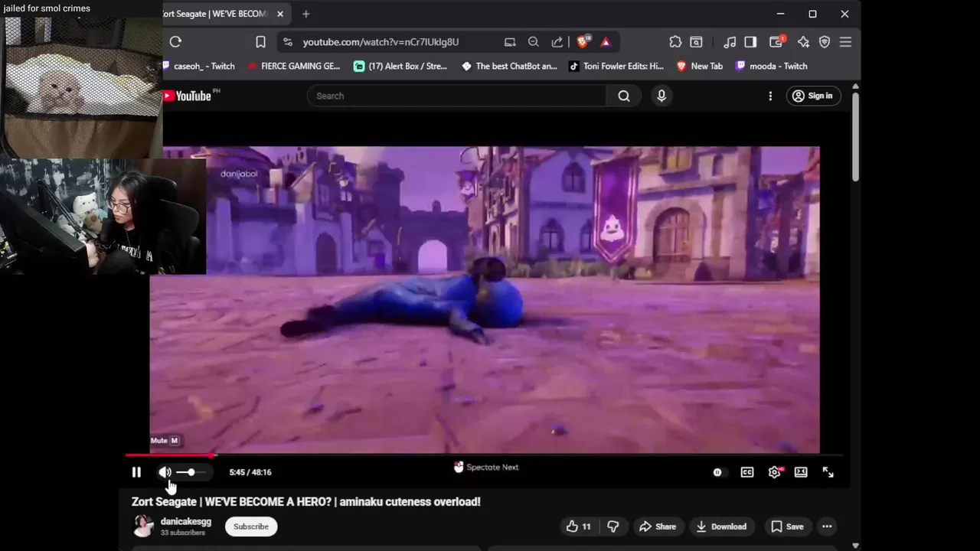The image size is (980, 551).
Task: Open a new browser tab
Action: pyautogui.click(x=306, y=14)
